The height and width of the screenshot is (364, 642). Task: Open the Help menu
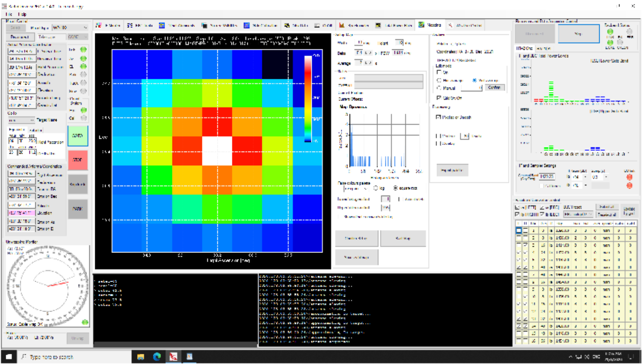point(22,14)
